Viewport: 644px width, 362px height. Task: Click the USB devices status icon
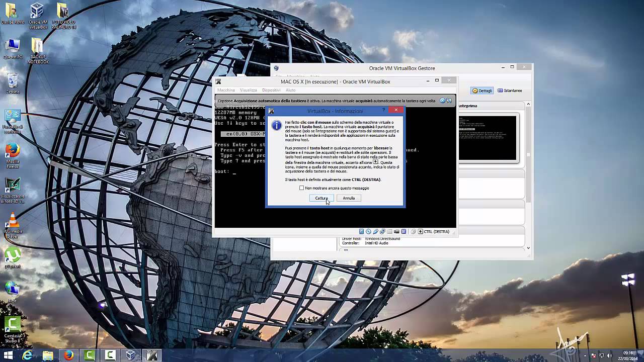pyautogui.click(x=375, y=232)
